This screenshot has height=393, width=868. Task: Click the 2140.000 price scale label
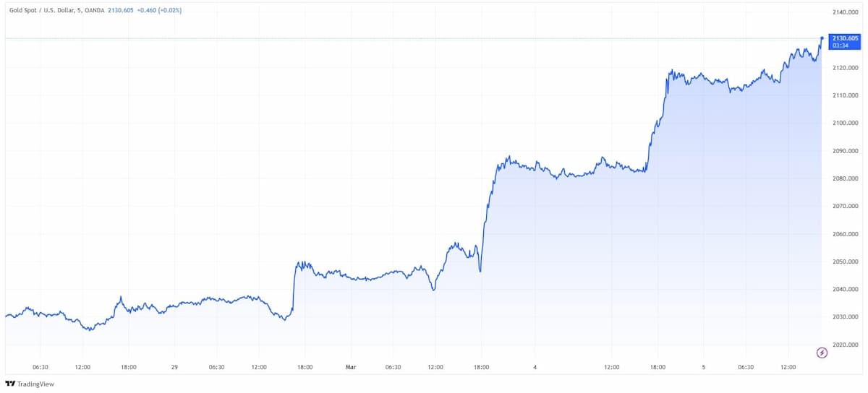[x=846, y=12]
